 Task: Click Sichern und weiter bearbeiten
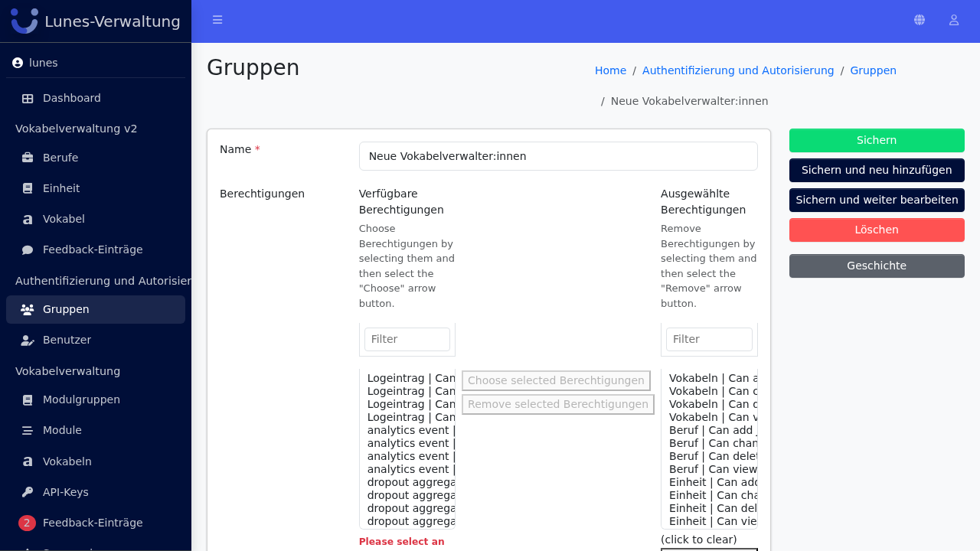pyautogui.click(x=877, y=200)
